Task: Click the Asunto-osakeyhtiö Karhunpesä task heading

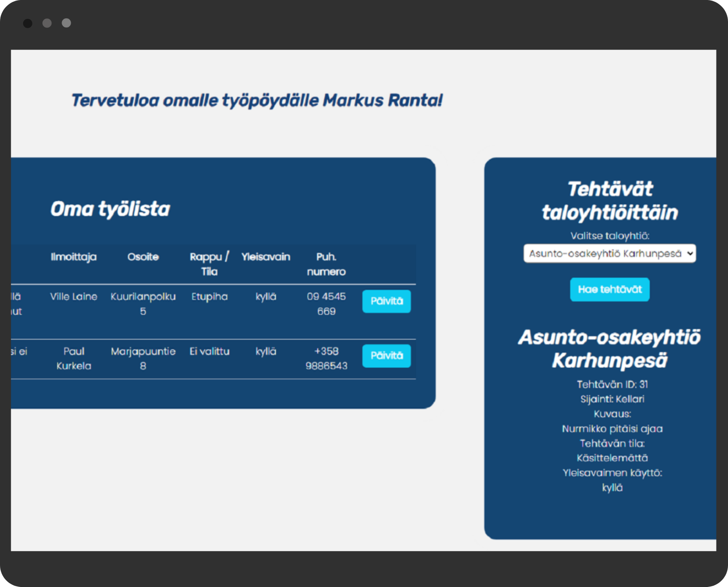Action: tap(609, 349)
